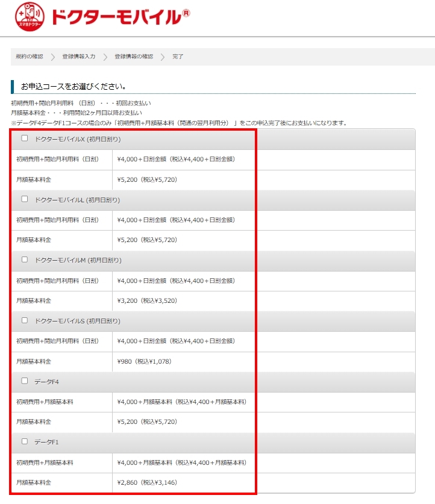Select the ドクターモバイルS course checkbox
The height and width of the screenshot is (504, 435).
pos(25,320)
